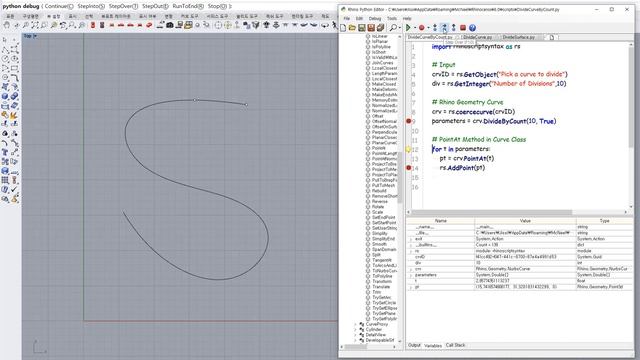Viewport: 640px width, 360px height.
Task: Open the Run button dropdown arrow
Action: (x=414, y=28)
